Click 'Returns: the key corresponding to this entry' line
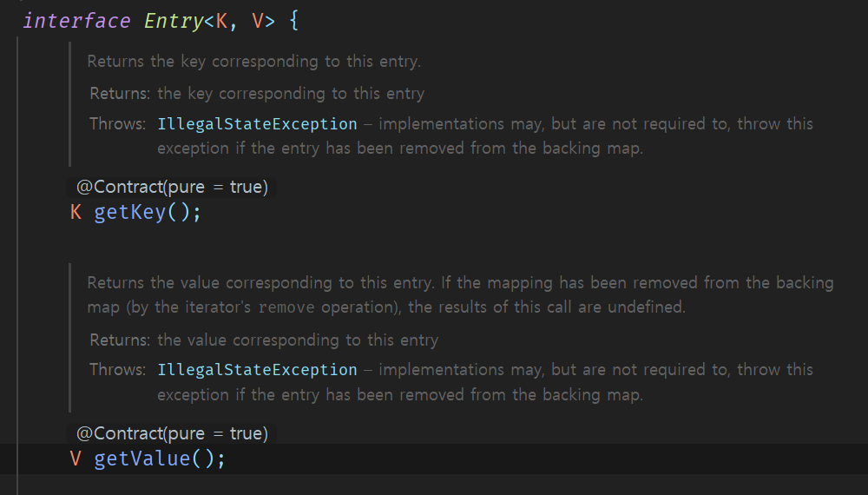The image size is (868, 495). 257,94
